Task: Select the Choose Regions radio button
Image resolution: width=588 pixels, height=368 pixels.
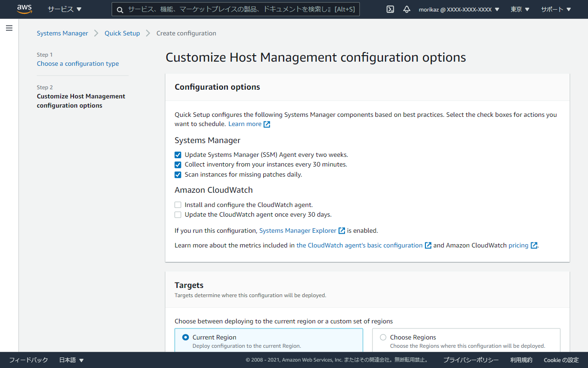Action: [x=383, y=337]
